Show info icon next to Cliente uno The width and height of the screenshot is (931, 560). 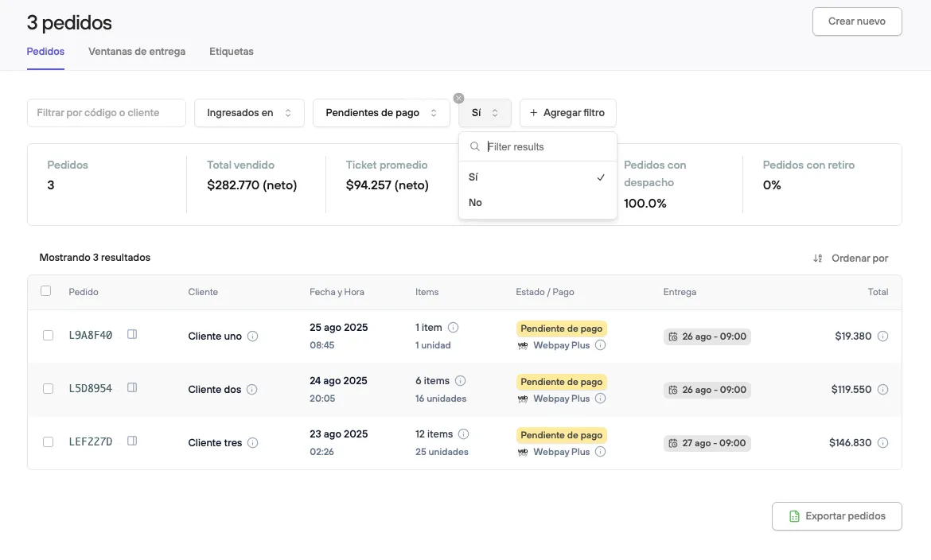tap(252, 336)
